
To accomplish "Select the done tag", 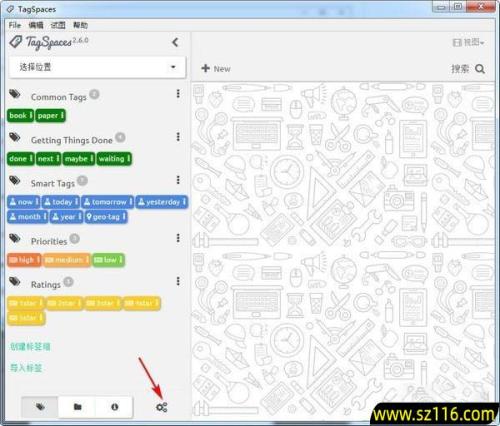I will pos(21,159).
